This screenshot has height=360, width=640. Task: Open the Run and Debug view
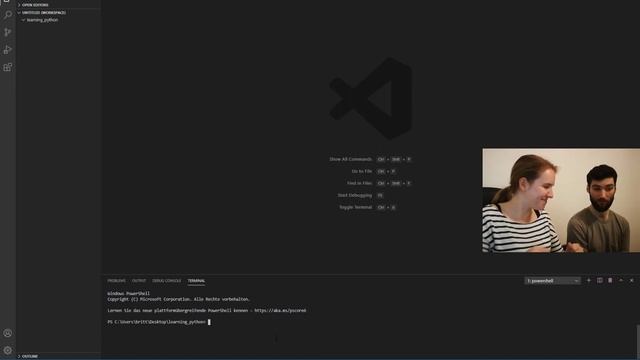(x=8, y=50)
